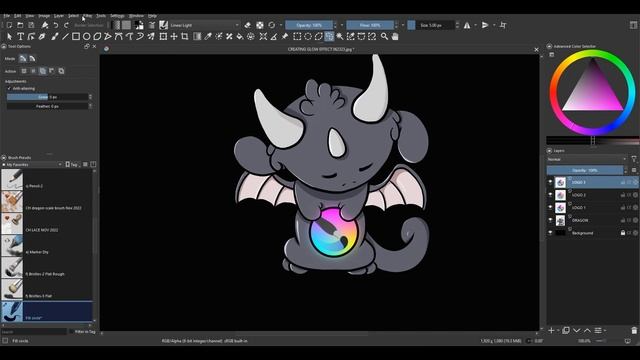Hide the LOGO 1 layer
This screenshot has width=640, height=360.
550,208
